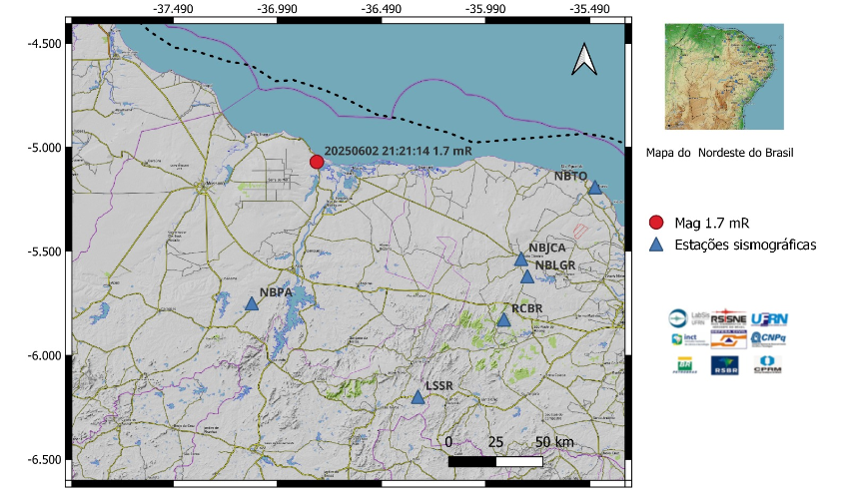The height and width of the screenshot is (504, 849).
Task: Open the Northeast Brazil inset map
Action: [724, 77]
